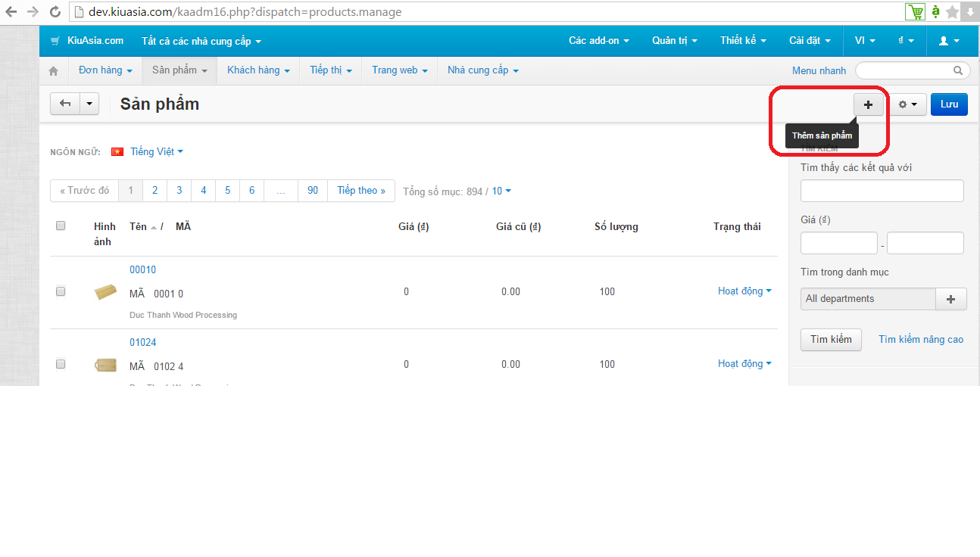Open the gear settings menu
This screenshot has height=557, width=980.
point(907,104)
